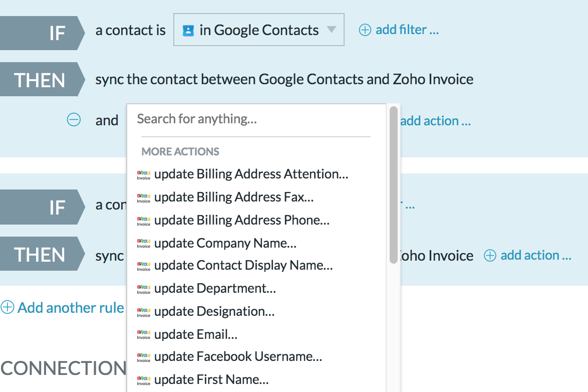Click plus icon beside second rule's add action
Screen dimensions: 588x392
coord(490,255)
